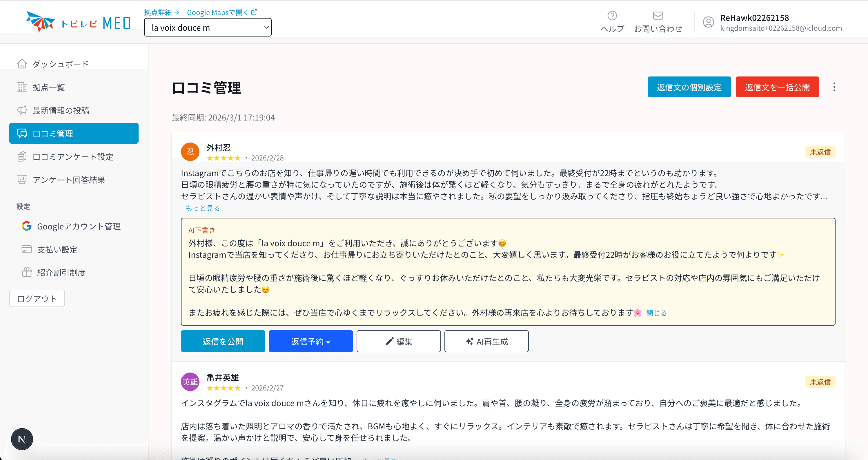Click the 返信文を一括公開 button

click(x=777, y=87)
